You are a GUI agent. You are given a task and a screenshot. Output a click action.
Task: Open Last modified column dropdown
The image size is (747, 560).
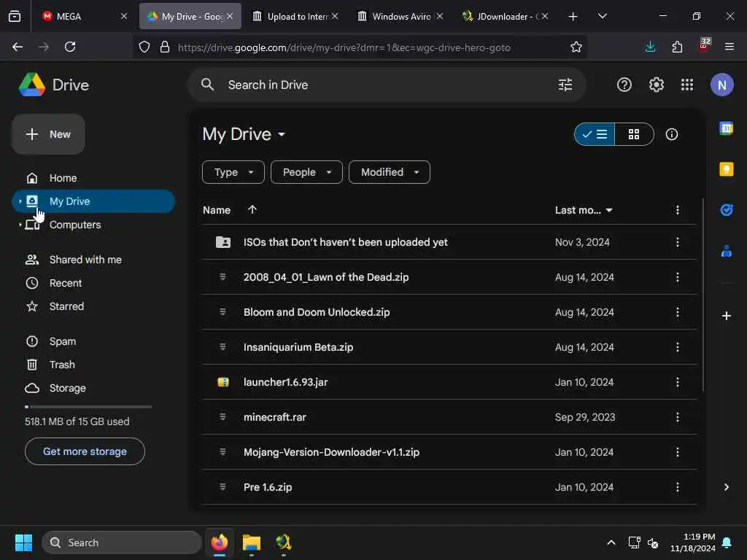pyautogui.click(x=584, y=210)
